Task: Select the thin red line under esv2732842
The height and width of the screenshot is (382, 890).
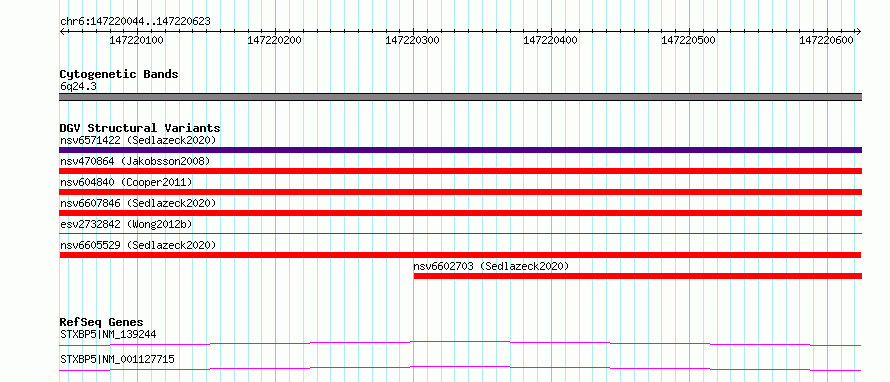Action: pos(460,233)
